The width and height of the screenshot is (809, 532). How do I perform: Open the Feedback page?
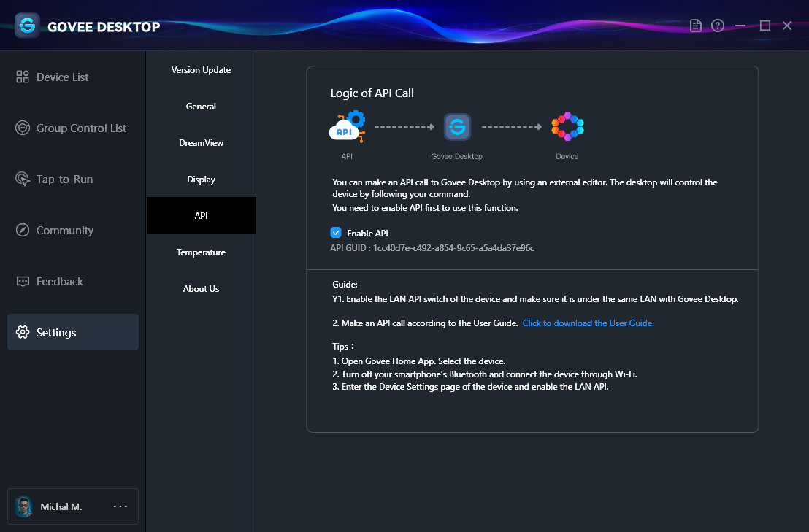click(73, 282)
